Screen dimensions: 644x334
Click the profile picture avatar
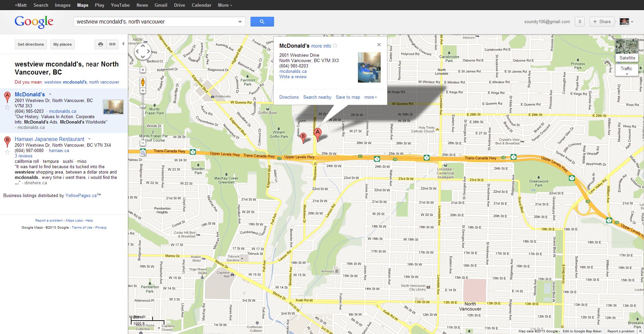coord(624,22)
